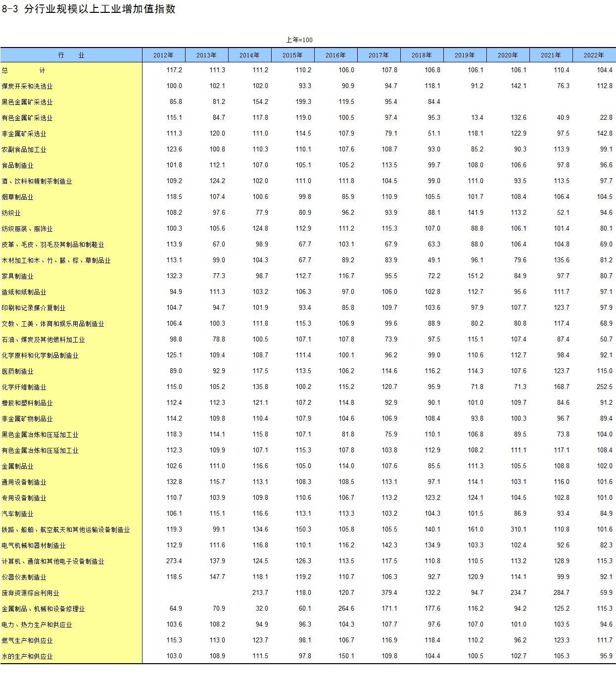Screen dimensions: 616x680
Task: Select the 烟草制品业 row label
Action: tap(18, 197)
